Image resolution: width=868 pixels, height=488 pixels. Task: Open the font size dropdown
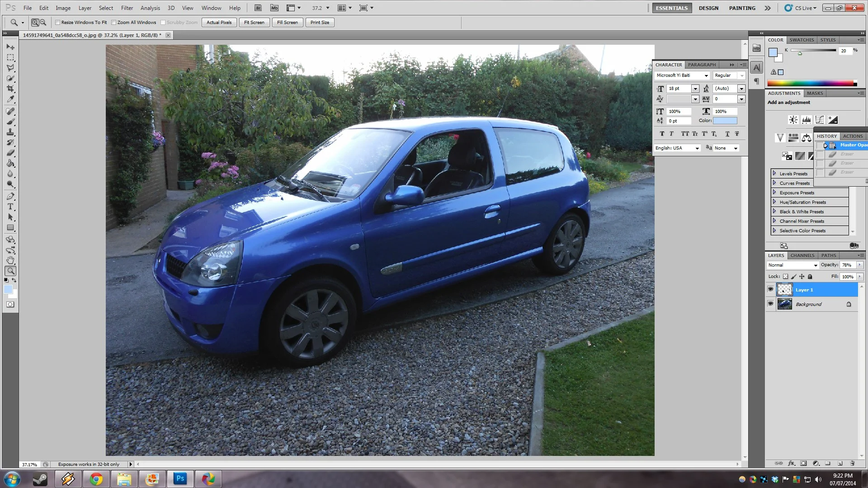click(x=695, y=89)
